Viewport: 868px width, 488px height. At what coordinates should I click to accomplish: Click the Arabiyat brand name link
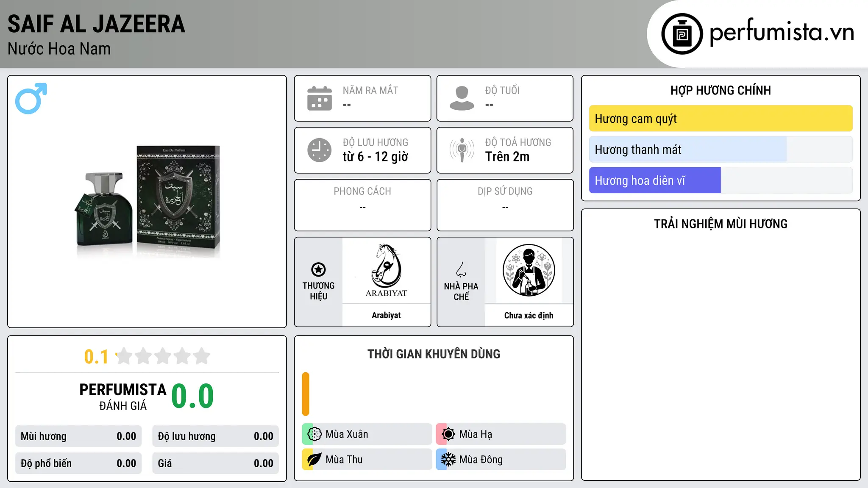click(x=386, y=315)
